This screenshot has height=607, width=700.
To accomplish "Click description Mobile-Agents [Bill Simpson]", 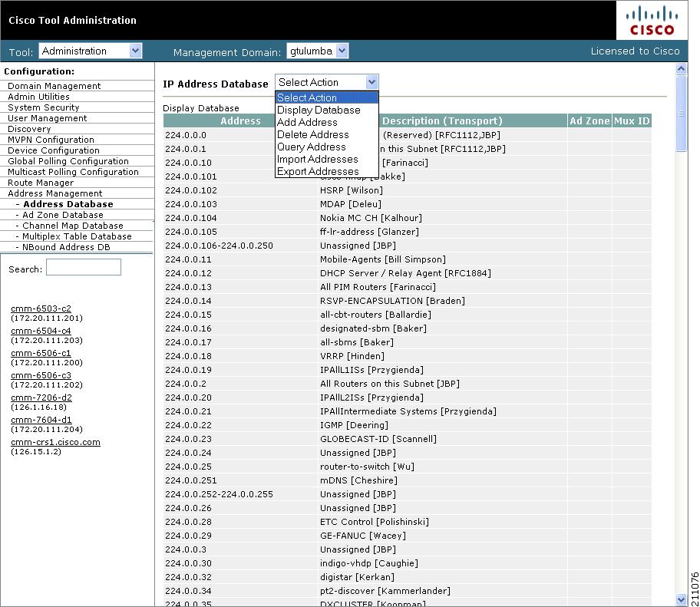I will (x=382, y=259).
